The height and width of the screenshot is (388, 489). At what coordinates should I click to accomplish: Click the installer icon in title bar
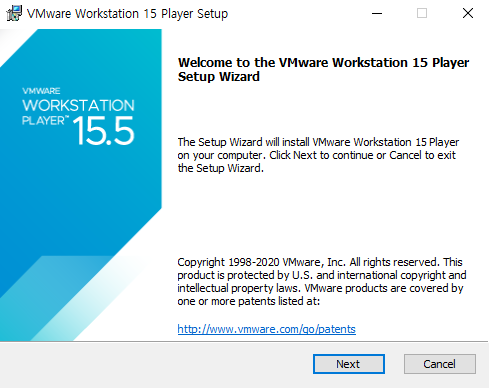(14, 13)
